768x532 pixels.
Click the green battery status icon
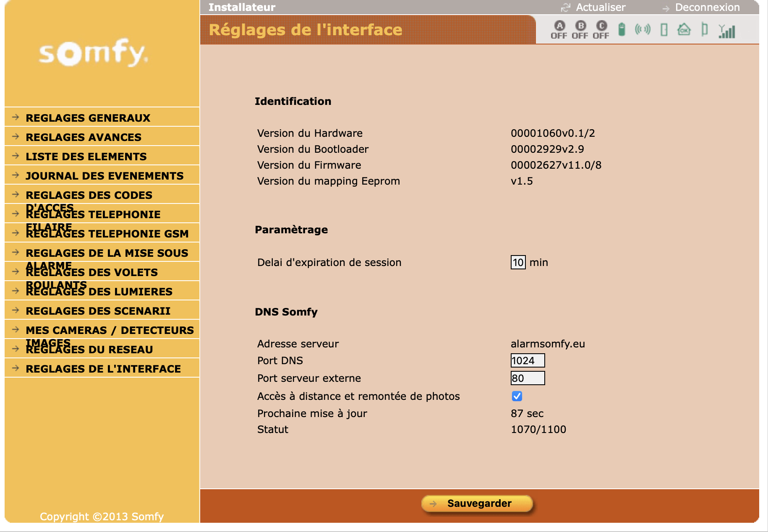pos(622,30)
